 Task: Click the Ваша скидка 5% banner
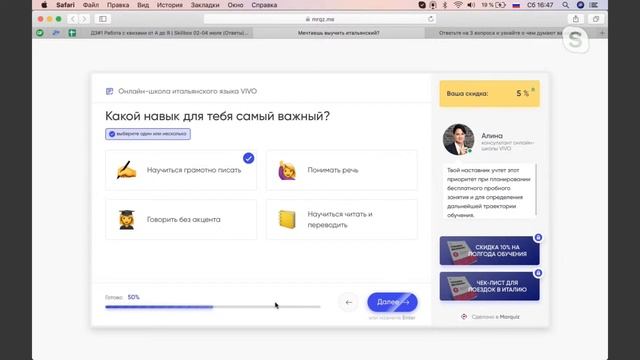coord(489,93)
